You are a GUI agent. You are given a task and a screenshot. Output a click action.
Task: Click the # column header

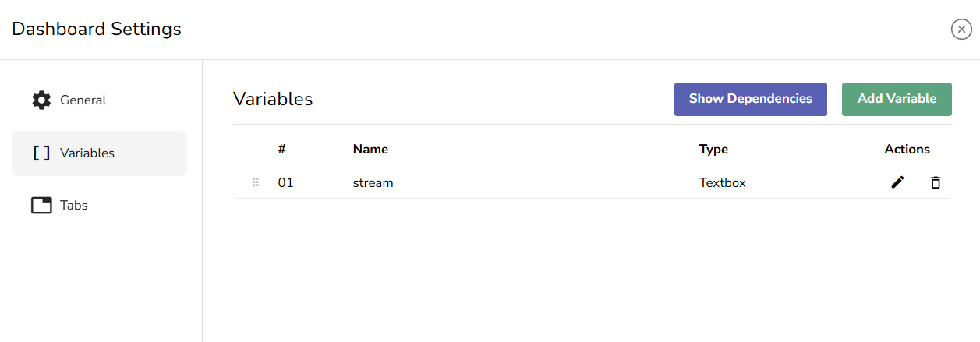282,150
